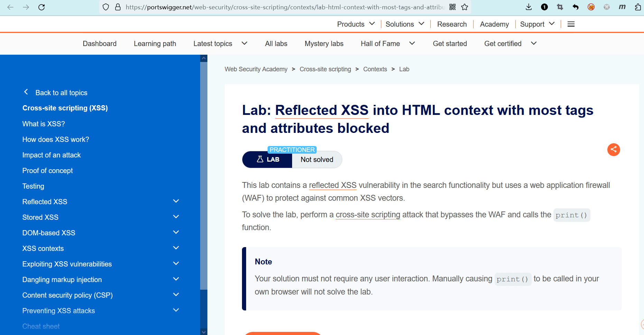Screen dimensions: 644x335
Task: Follow the 'reflected XSS' link in description
Action: (x=333, y=185)
